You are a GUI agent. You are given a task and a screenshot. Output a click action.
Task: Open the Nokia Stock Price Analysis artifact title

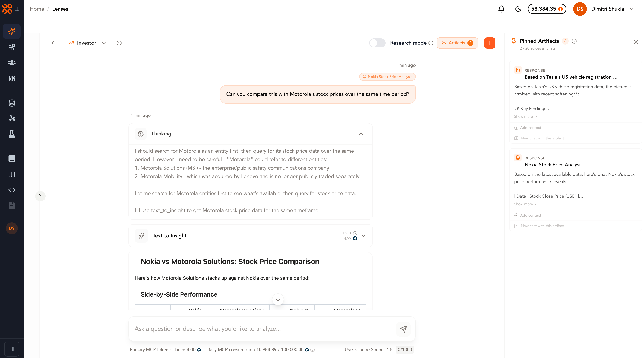(x=553, y=165)
